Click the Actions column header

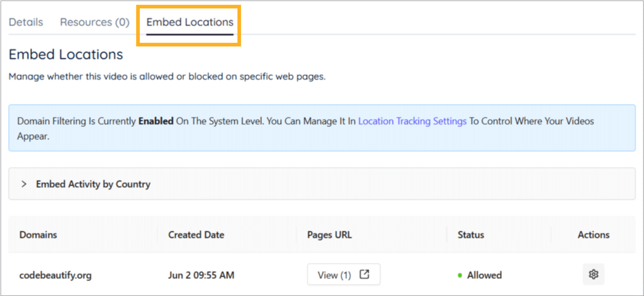click(x=593, y=235)
